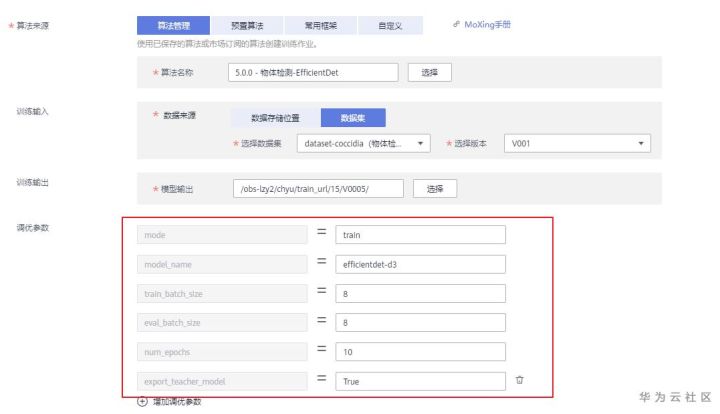The image size is (720, 414).
Task: Click the plus icon to add parameter
Action: click(x=142, y=402)
